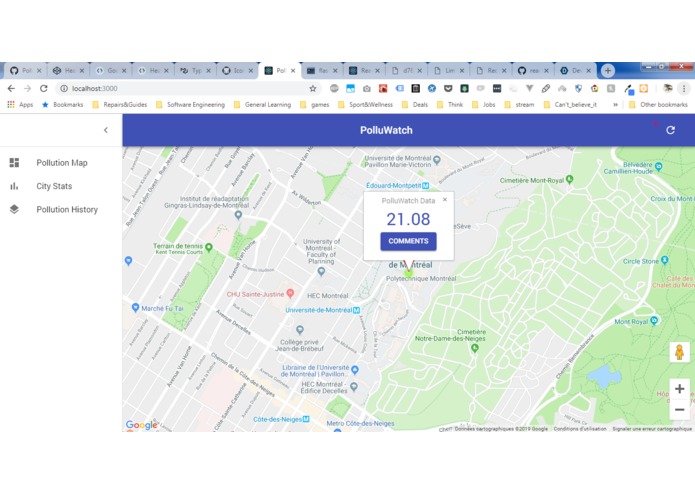Click the Marché Fu Tai shop marker
Screen dimensions: 695x494
coord(136,307)
